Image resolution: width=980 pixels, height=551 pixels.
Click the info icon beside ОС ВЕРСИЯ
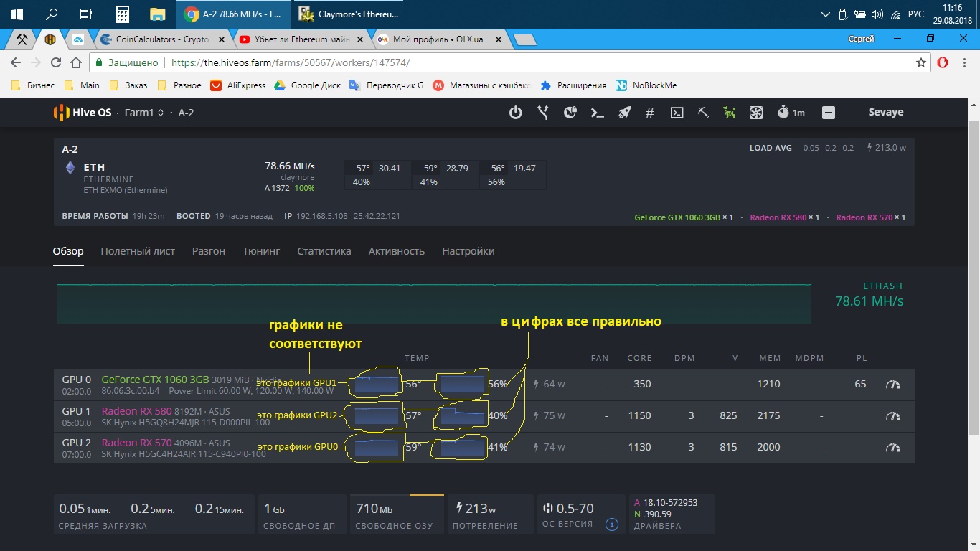pyautogui.click(x=612, y=524)
